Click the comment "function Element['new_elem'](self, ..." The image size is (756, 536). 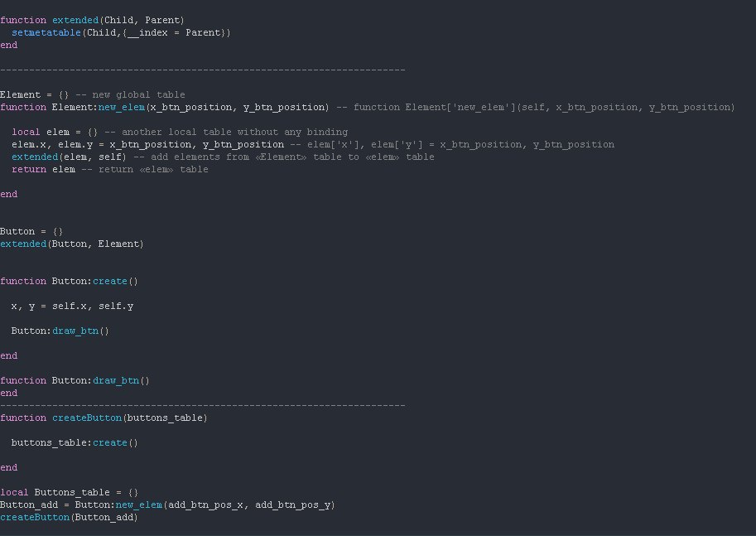[535, 107]
